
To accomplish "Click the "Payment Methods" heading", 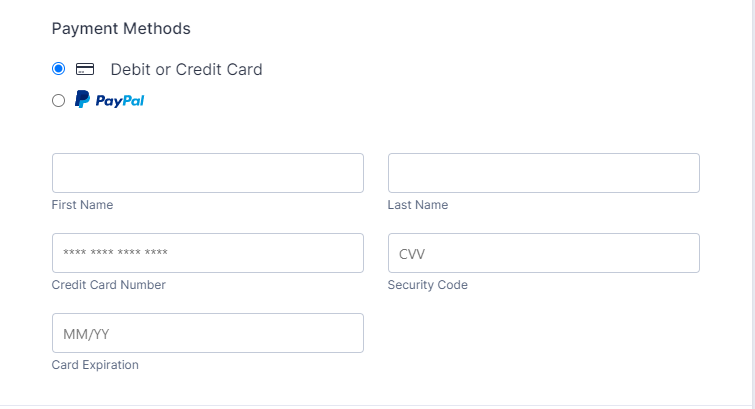I will coord(121,28).
